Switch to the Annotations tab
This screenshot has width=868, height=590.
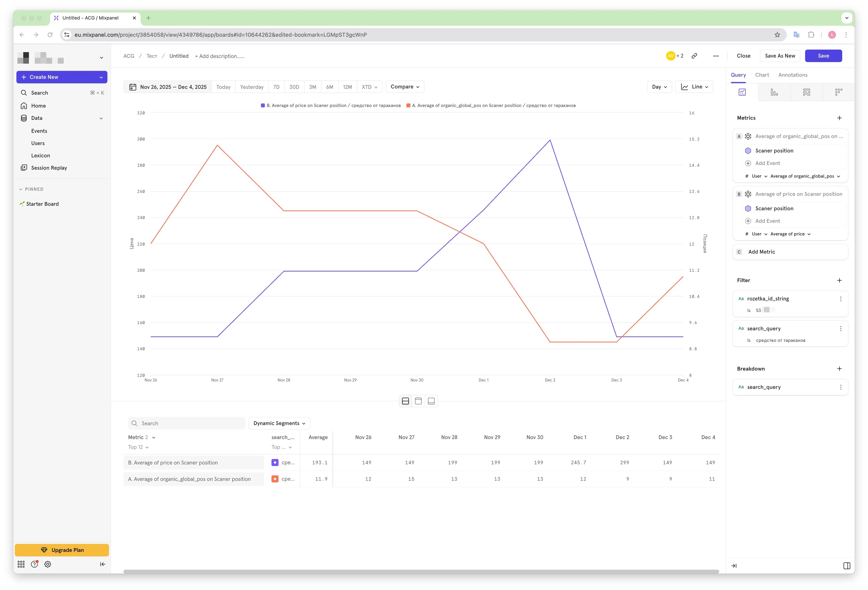(x=793, y=75)
